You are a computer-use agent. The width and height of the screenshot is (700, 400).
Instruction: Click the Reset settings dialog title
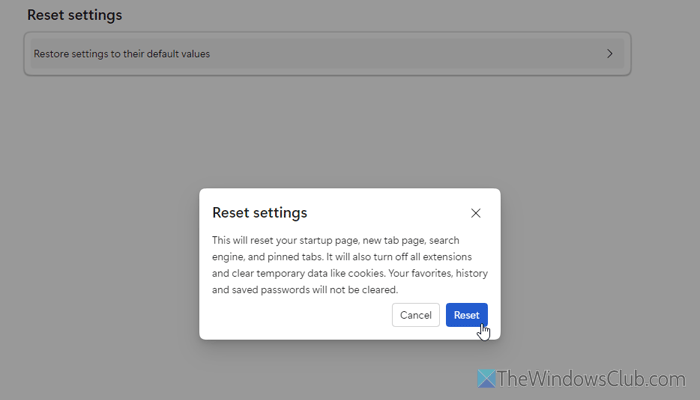[x=259, y=212]
